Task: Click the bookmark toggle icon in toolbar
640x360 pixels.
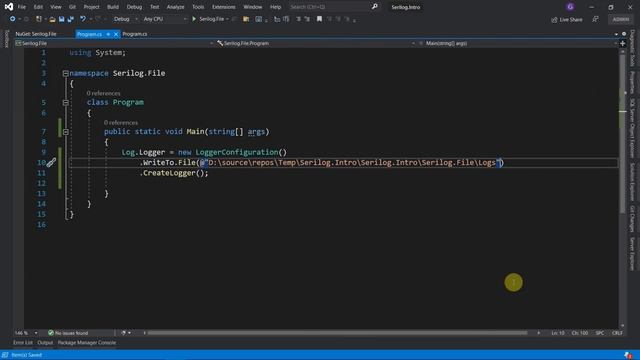Action: [x=319, y=19]
